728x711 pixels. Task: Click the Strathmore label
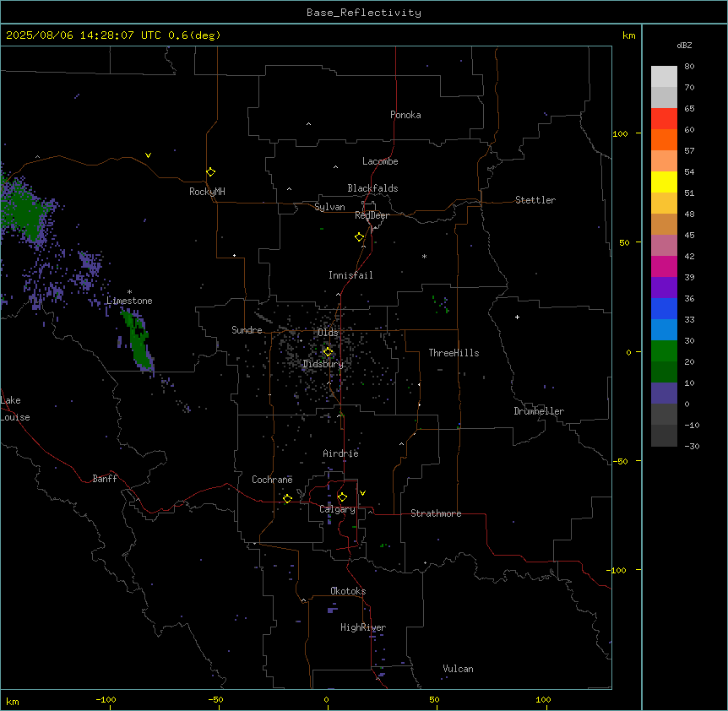click(x=436, y=513)
